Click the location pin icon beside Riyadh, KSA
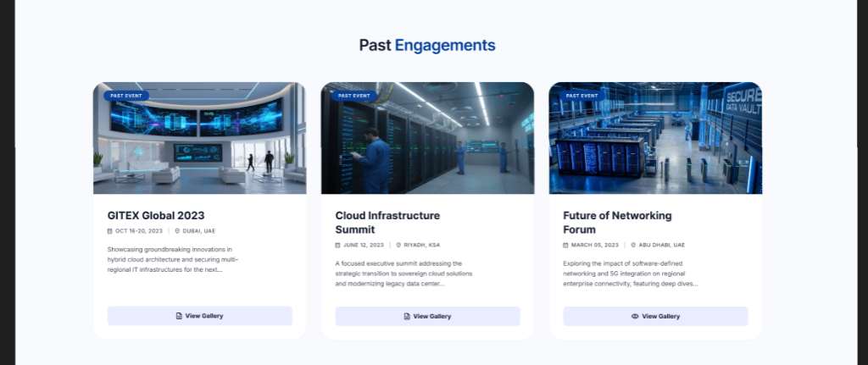 pos(398,245)
